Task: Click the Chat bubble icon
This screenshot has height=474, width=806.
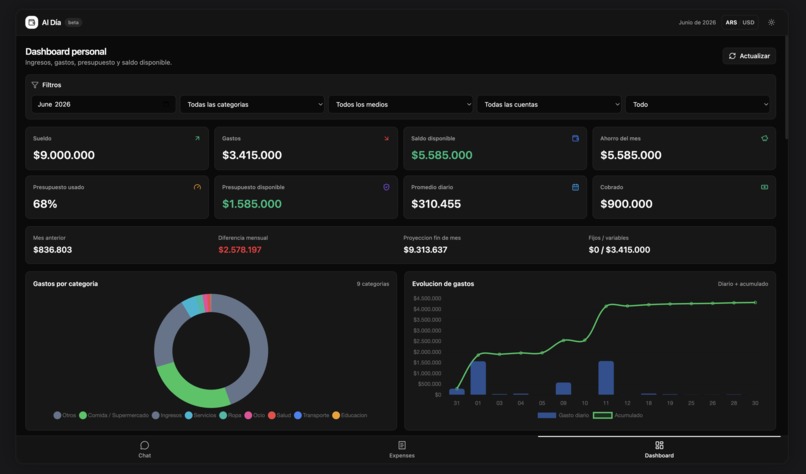Action: pos(144,445)
